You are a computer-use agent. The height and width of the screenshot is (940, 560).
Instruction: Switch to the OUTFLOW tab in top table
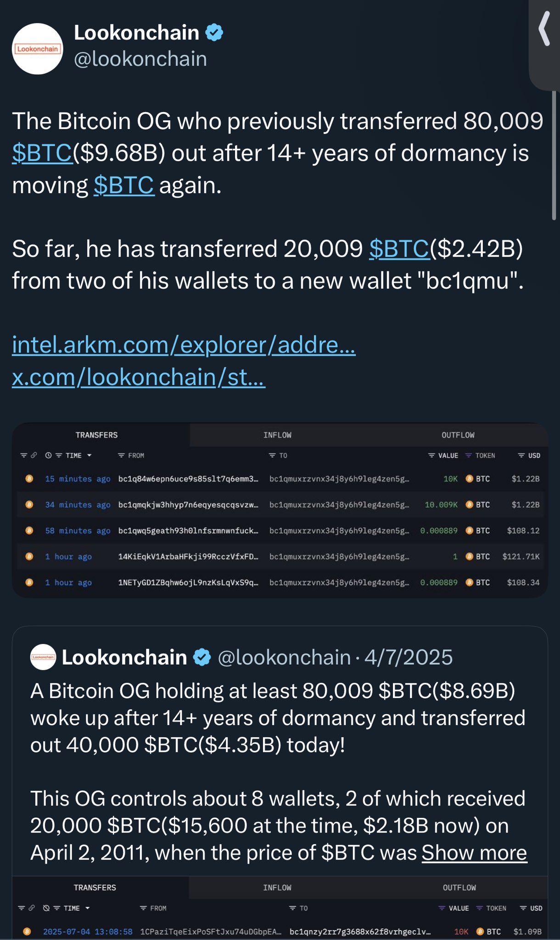point(458,435)
